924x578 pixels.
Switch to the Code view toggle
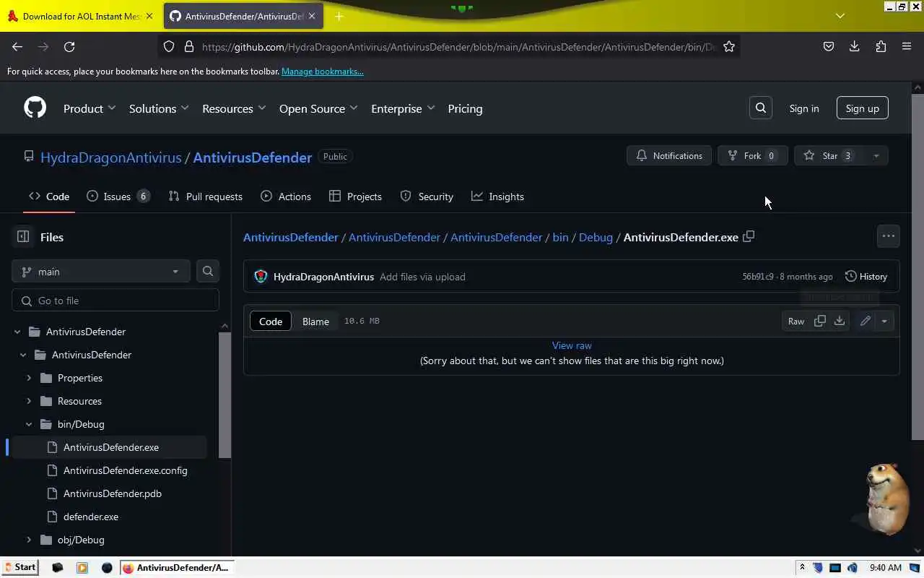click(271, 321)
